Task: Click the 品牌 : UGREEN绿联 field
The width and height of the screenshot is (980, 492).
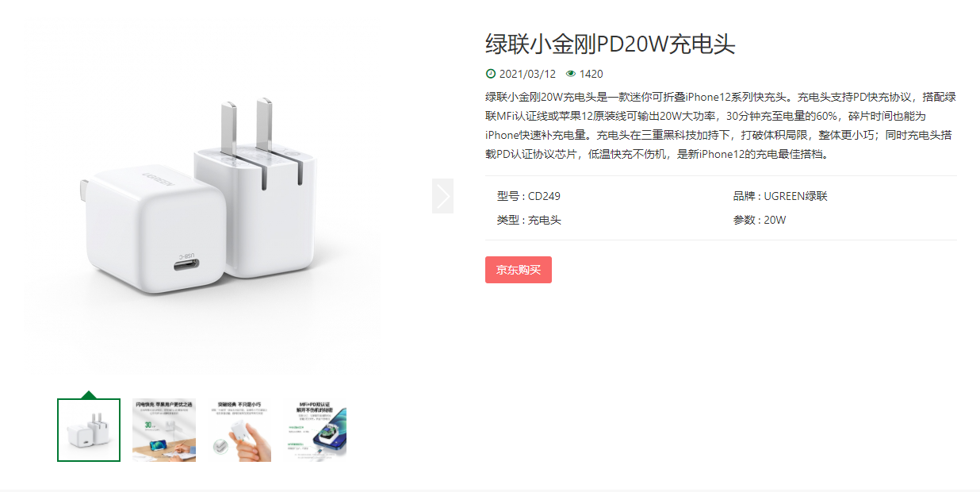Action: click(780, 196)
